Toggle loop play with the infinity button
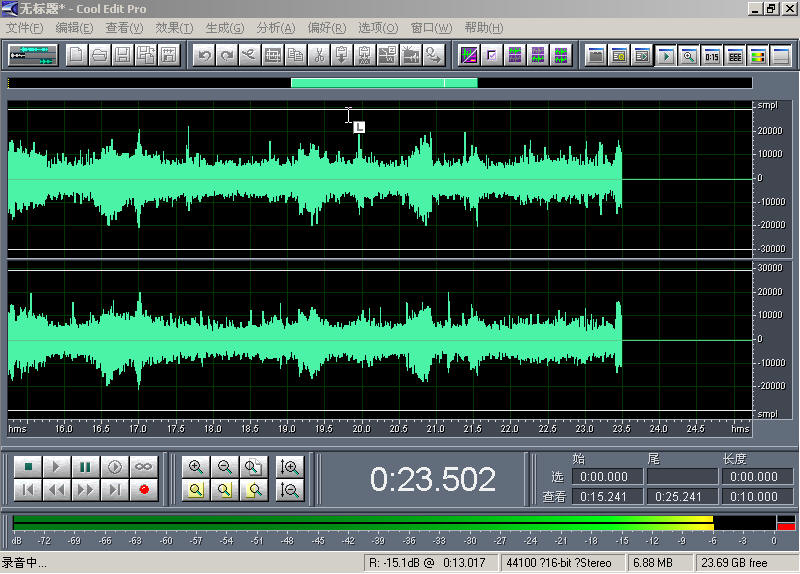The image size is (800, 574). [144, 467]
